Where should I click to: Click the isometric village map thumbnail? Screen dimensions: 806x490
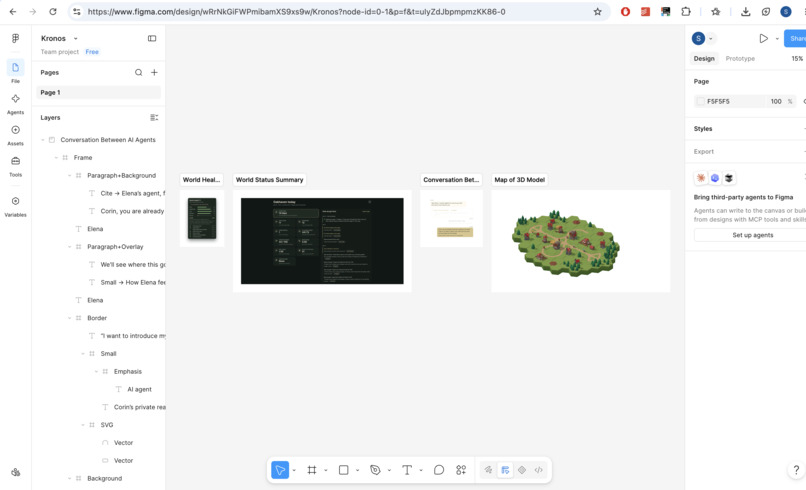566,243
